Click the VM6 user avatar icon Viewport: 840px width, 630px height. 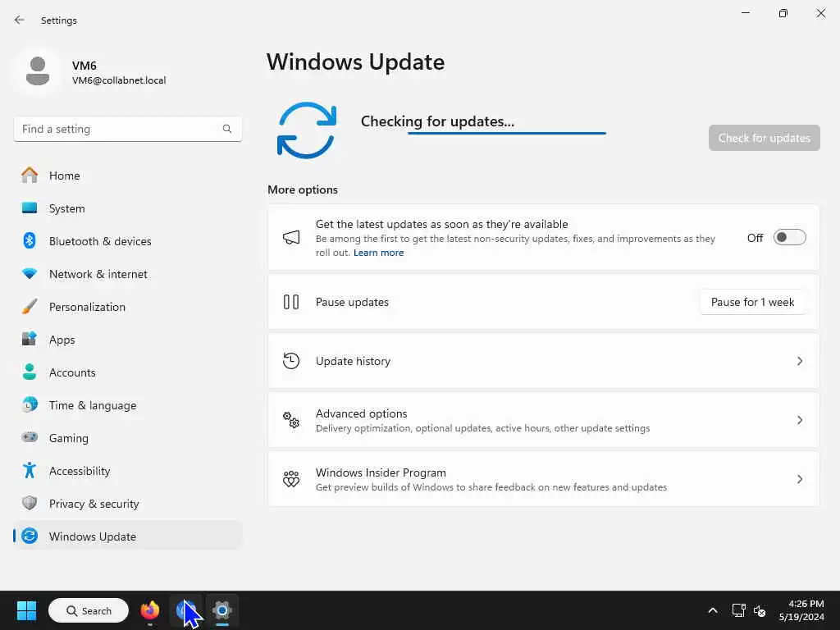38,71
